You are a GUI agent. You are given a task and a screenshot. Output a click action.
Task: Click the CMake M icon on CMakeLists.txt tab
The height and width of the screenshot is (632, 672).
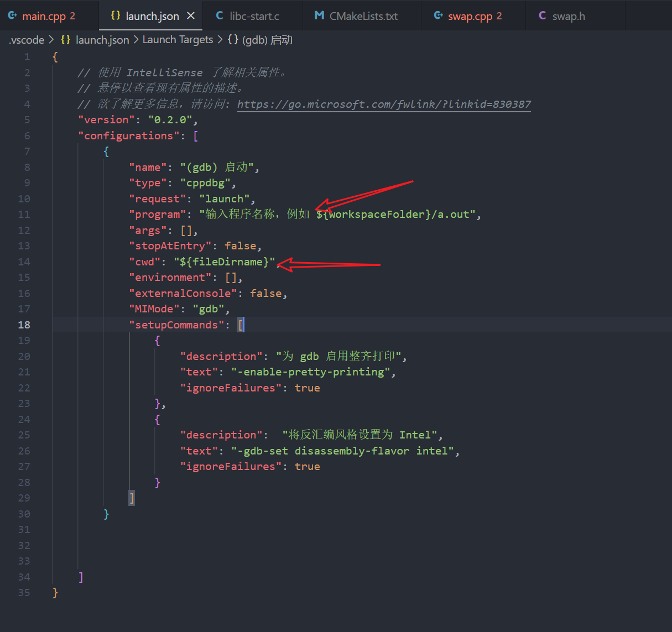click(319, 15)
